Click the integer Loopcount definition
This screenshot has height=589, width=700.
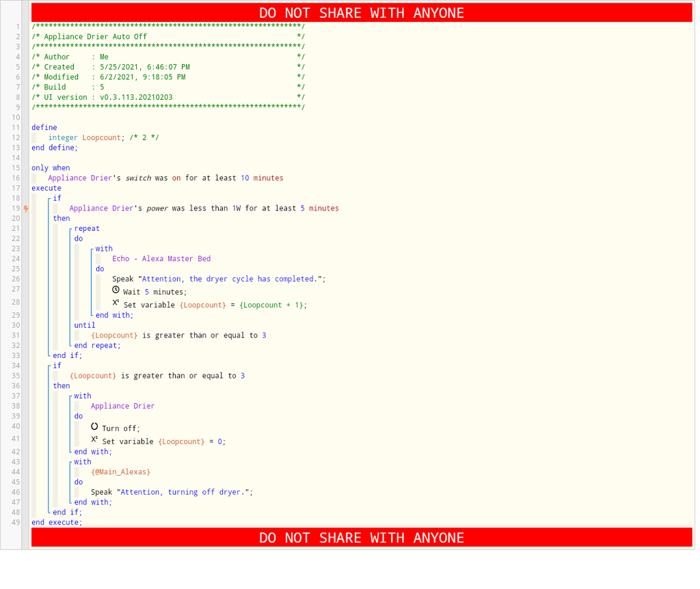(81, 137)
